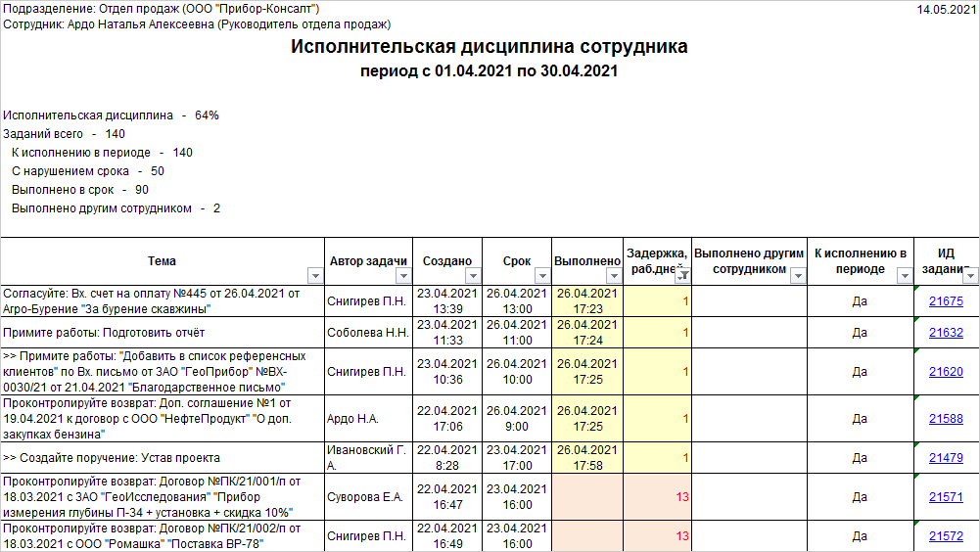Screen dimensions: 980x552
Task: Open task link 21675
Action: coord(946,301)
